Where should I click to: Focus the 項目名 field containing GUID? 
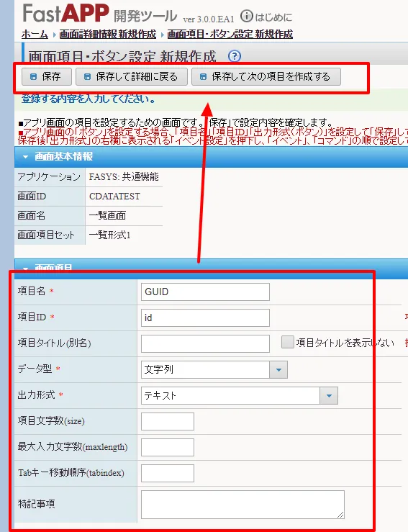click(205, 292)
